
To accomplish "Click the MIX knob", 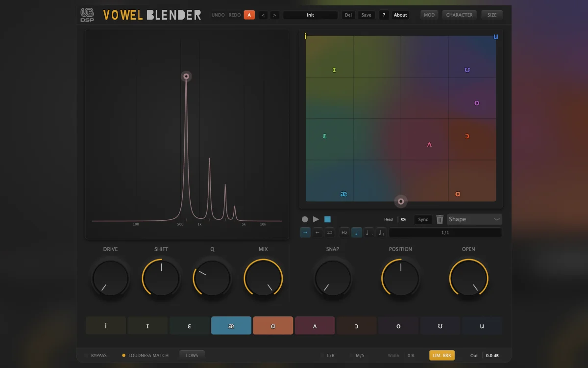I will [x=263, y=279].
